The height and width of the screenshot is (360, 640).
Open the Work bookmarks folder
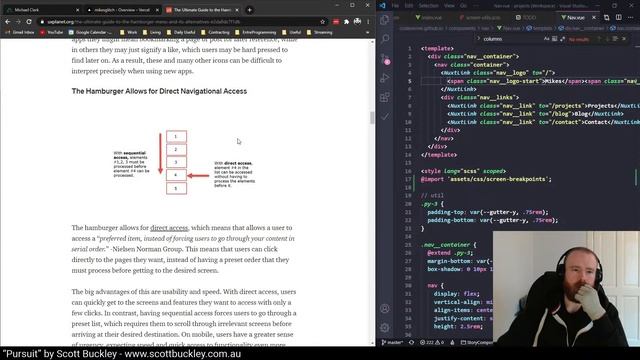(x=129, y=32)
